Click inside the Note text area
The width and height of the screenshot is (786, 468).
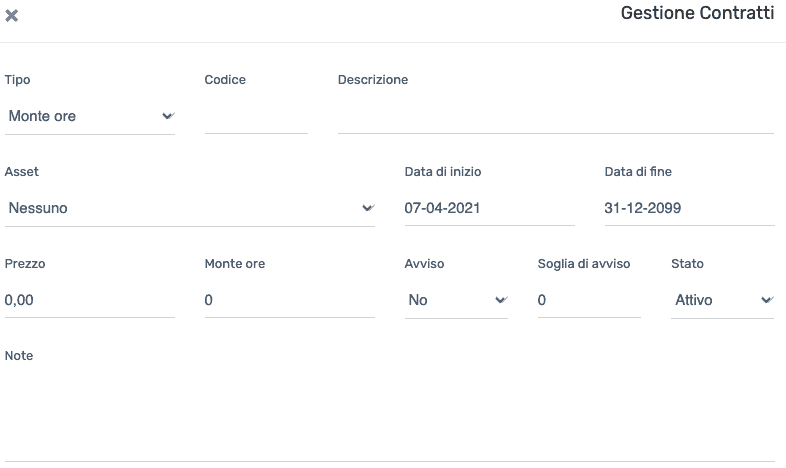[x=389, y=416]
